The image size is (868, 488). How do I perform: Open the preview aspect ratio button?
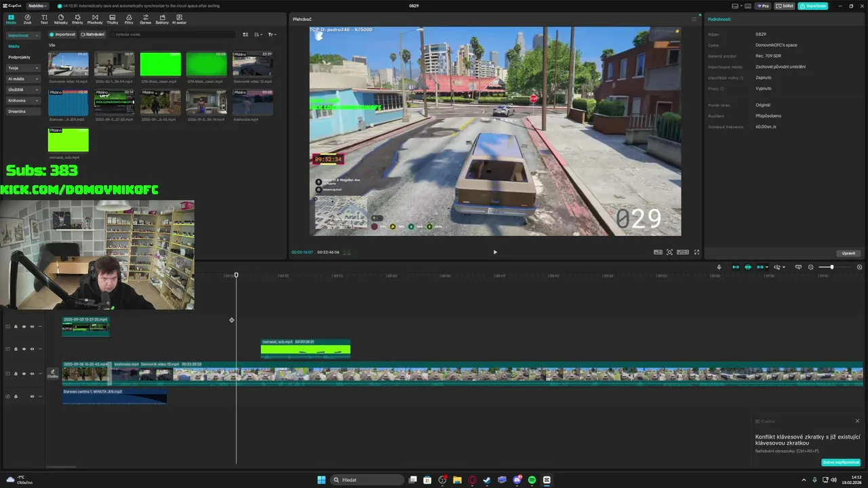click(x=683, y=252)
